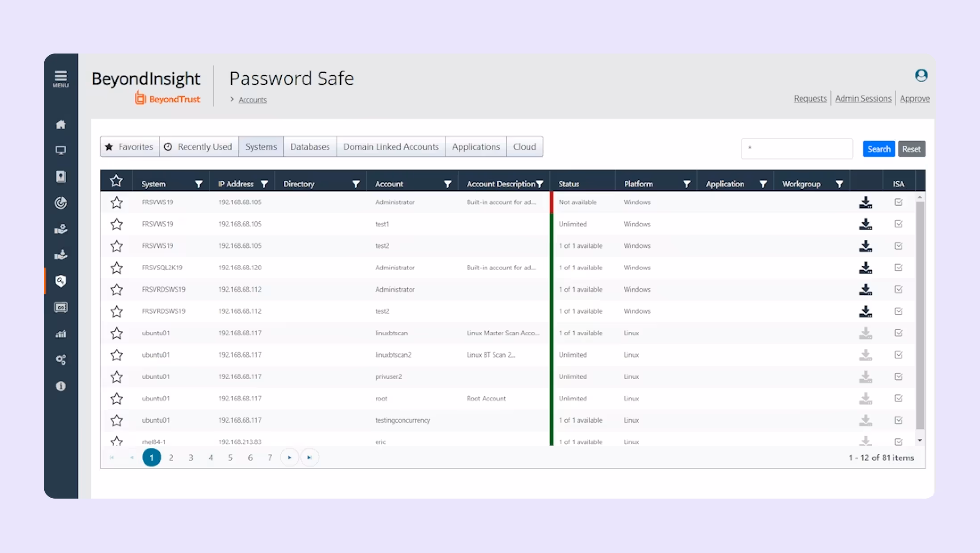Open the shield with magnifier Password Safe icon
Viewport: 980px width, 553px height.
(61, 281)
